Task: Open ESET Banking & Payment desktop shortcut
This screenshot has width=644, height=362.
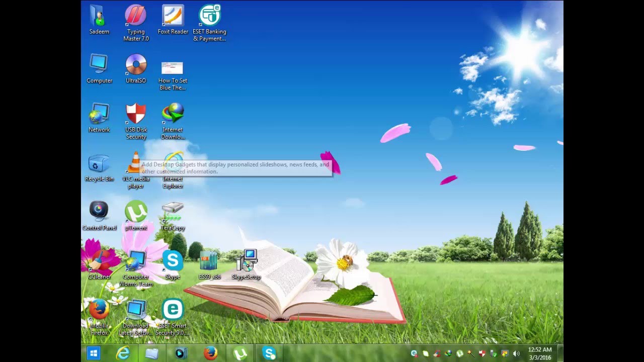Action: [x=209, y=23]
